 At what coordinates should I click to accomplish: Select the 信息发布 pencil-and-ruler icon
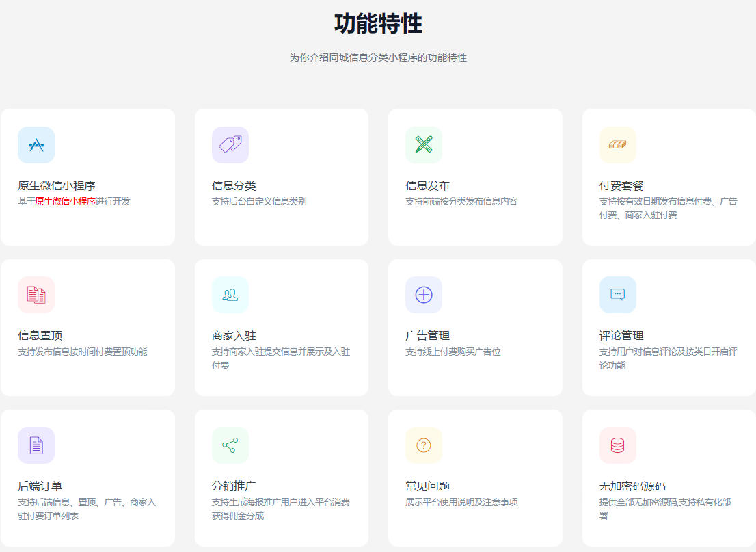[x=424, y=145]
